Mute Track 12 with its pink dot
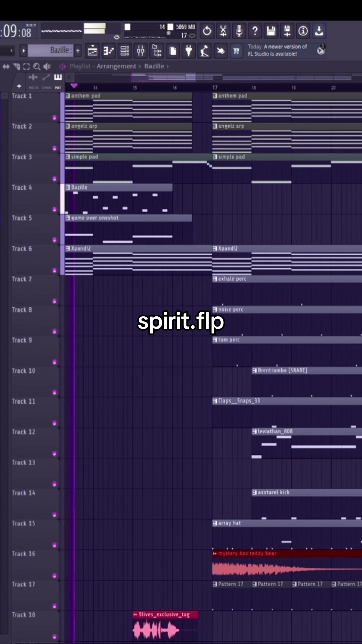 click(x=55, y=453)
